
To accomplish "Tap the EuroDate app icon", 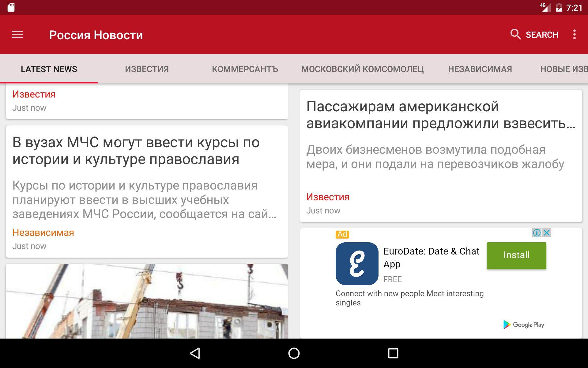I will tap(357, 264).
